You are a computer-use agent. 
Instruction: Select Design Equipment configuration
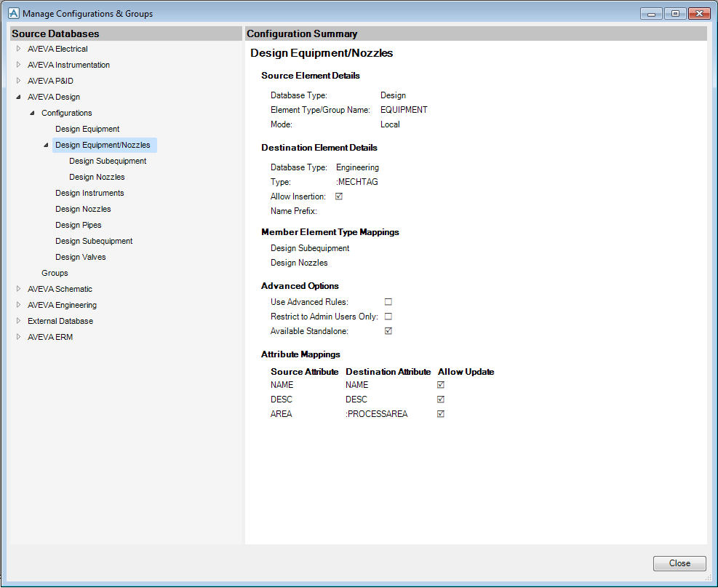(87, 129)
